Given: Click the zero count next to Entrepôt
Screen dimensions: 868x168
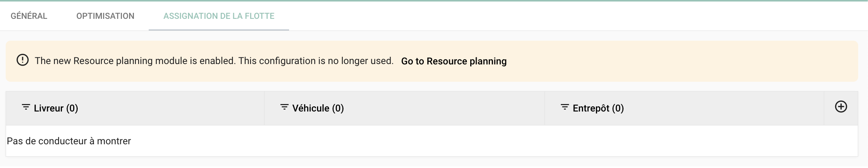Looking at the screenshot, I should (x=618, y=108).
